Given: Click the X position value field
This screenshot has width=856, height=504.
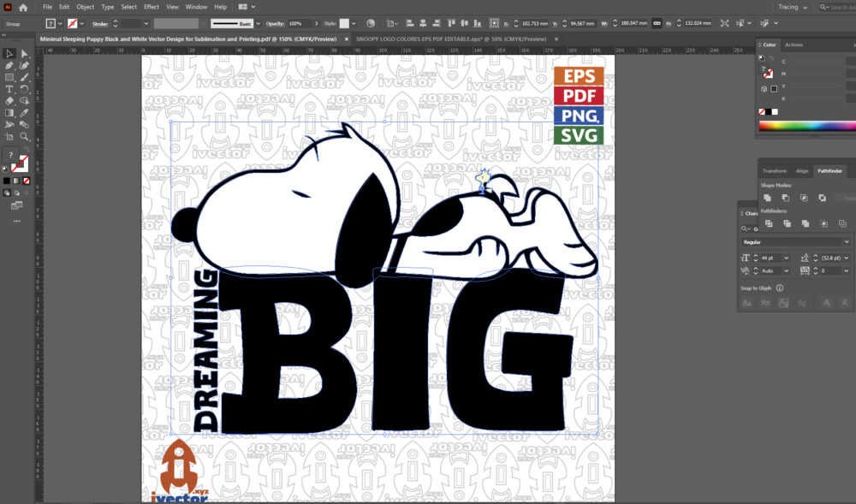Looking at the screenshot, I should point(535,23).
